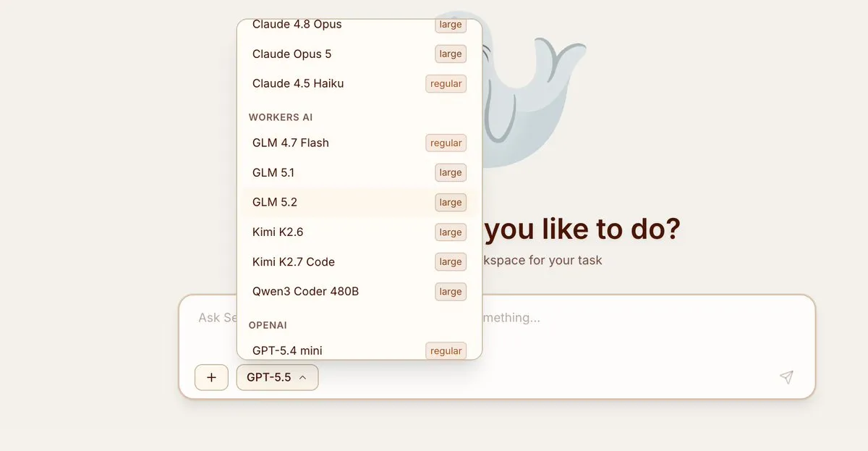
Task: Select the GLM 4.7 Flash model
Action: (x=359, y=143)
